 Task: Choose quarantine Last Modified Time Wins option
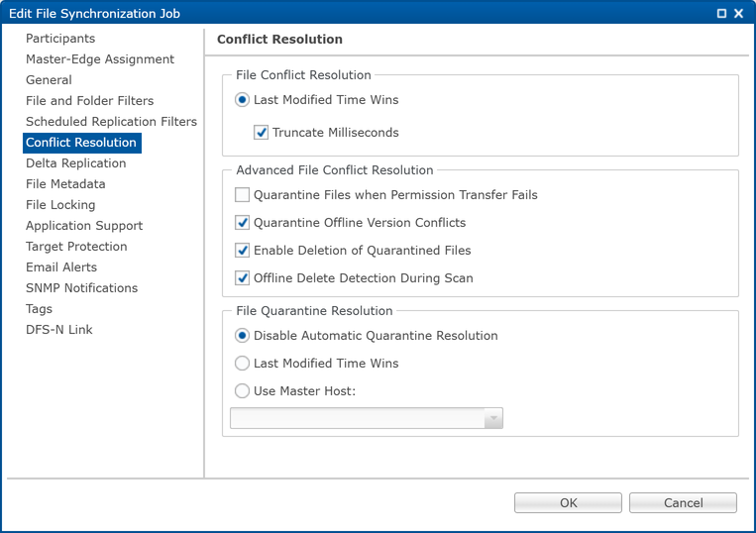pyautogui.click(x=242, y=364)
